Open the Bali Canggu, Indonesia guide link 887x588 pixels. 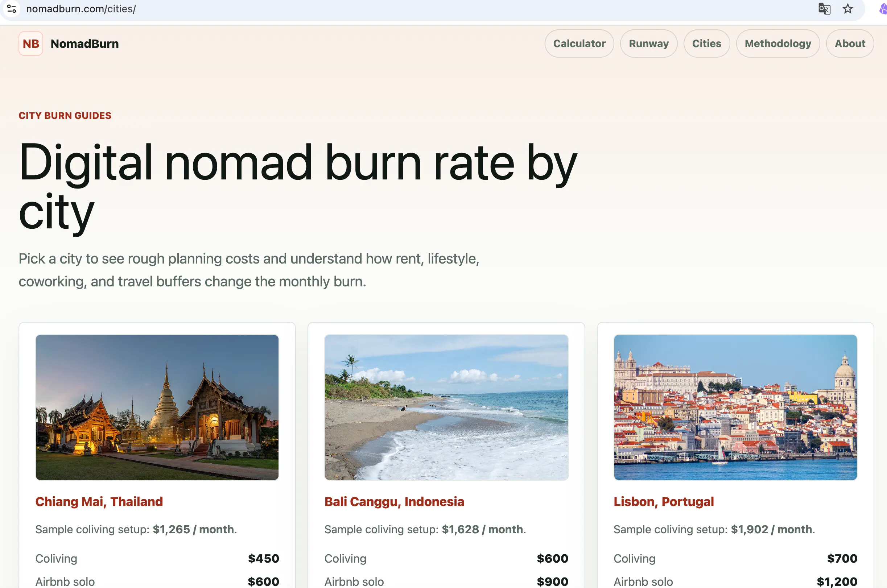pos(394,502)
